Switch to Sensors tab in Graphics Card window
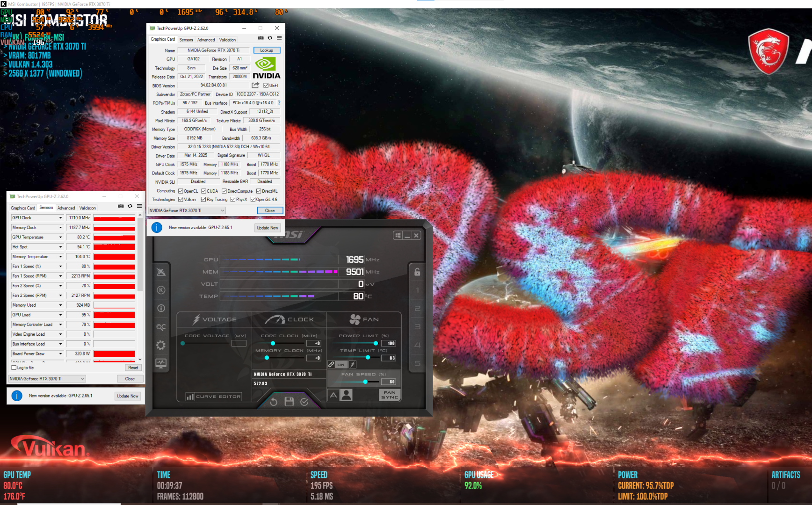 [186, 40]
